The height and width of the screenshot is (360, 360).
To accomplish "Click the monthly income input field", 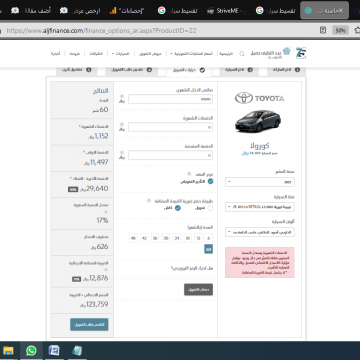I will click(x=170, y=99).
